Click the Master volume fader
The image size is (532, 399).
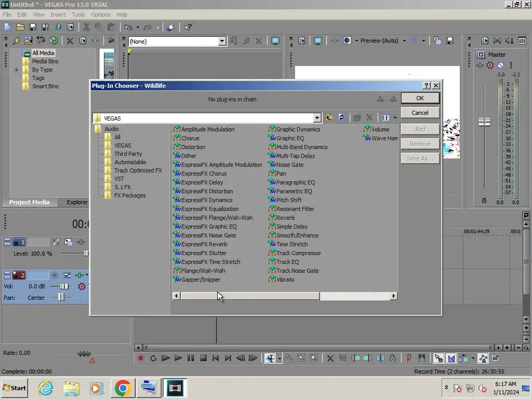[x=484, y=122]
